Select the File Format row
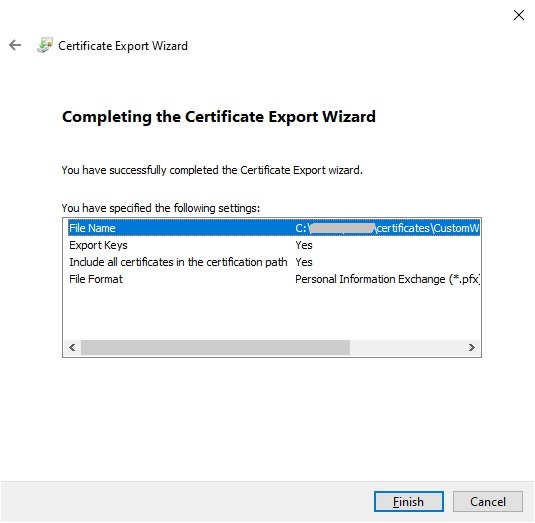This screenshot has height=523, width=535. 274,279
